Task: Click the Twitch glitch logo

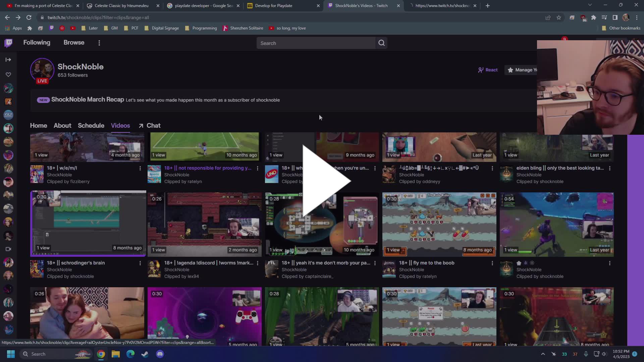Action: (8, 43)
